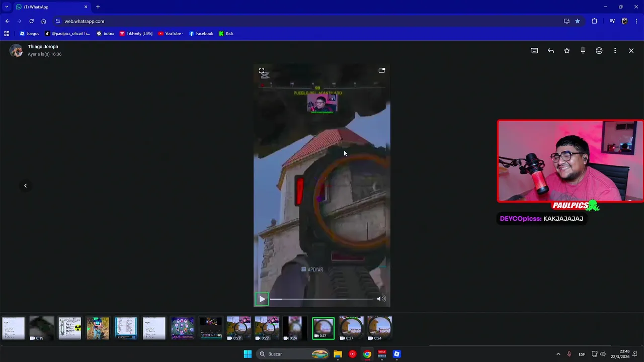Reload the WhatsApp page
The width and height of the screenshot is (644, 362).
tap(31, 21)
